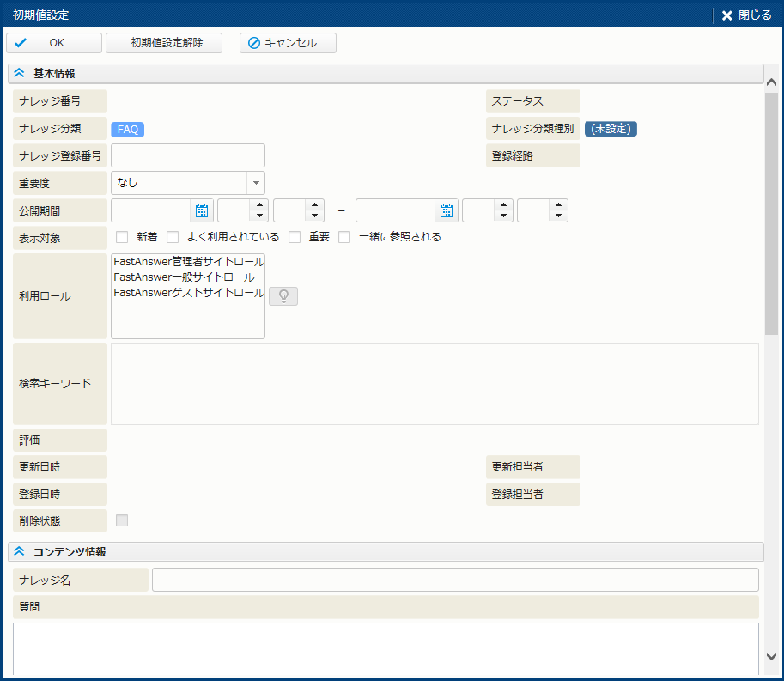
Task: Click the scrollbar down arrow
Action: 771,656
